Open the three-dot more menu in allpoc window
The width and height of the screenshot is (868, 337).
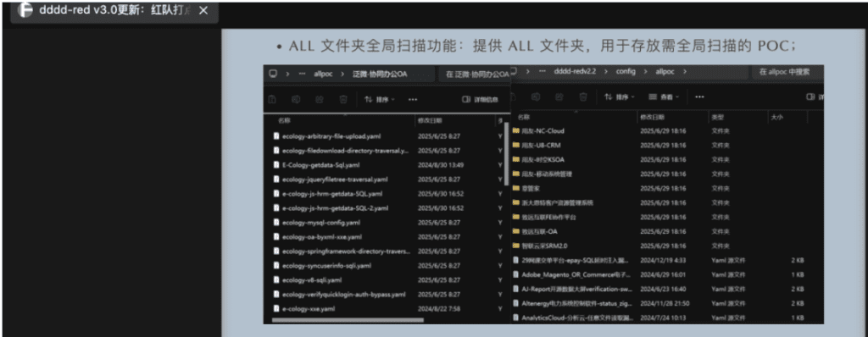point(699,97)
